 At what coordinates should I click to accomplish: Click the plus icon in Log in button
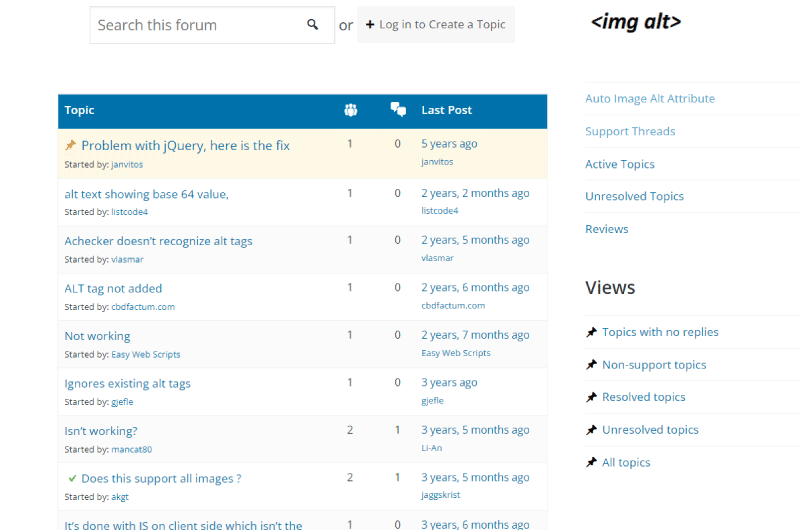[370, 24]
